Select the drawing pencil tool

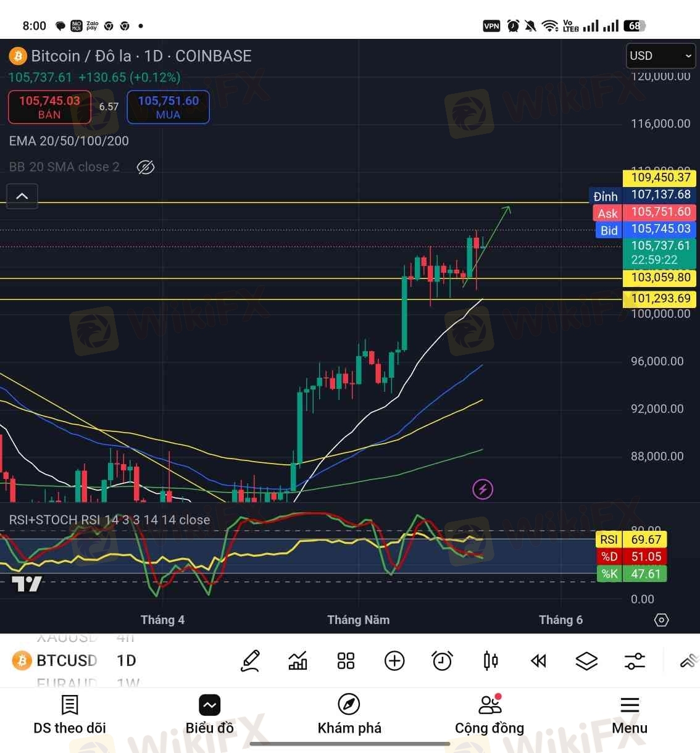pyautogui.click(x=250, y=661)
